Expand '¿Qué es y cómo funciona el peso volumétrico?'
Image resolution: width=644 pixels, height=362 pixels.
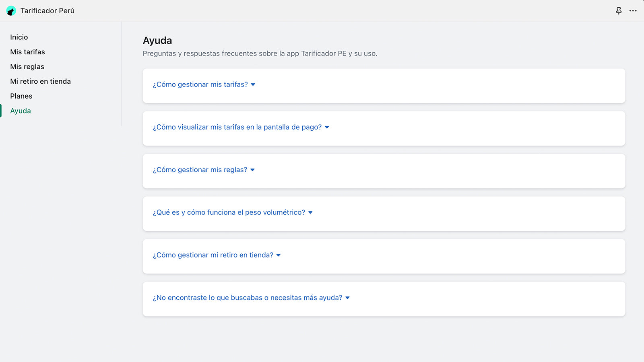coord(229,212)
